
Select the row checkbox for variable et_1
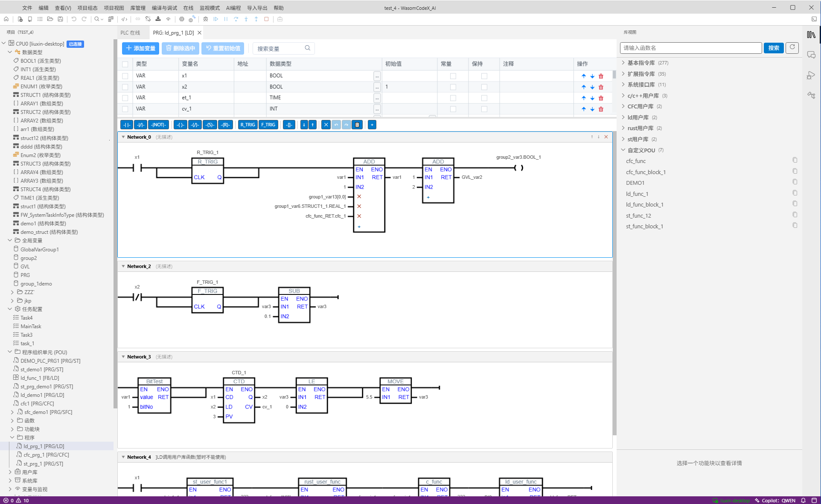[x=125, y=98]
